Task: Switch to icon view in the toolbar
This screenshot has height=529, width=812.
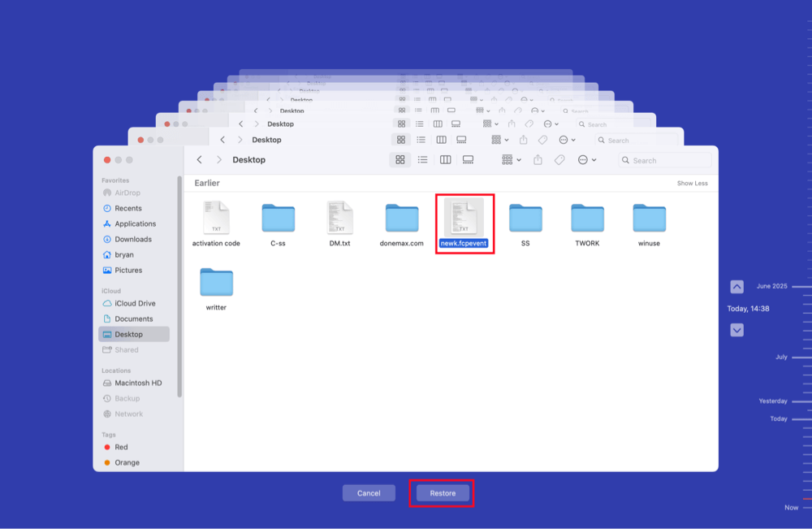Action: pos(400,160)
